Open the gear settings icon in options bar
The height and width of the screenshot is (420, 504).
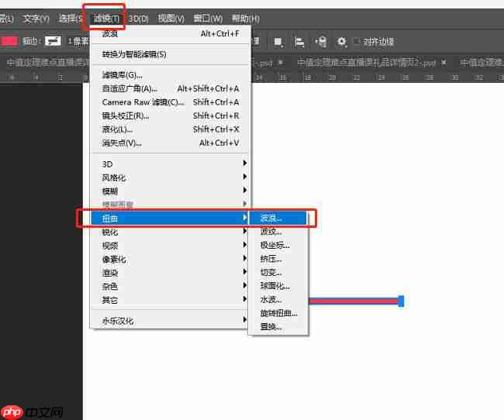point(341,42)
